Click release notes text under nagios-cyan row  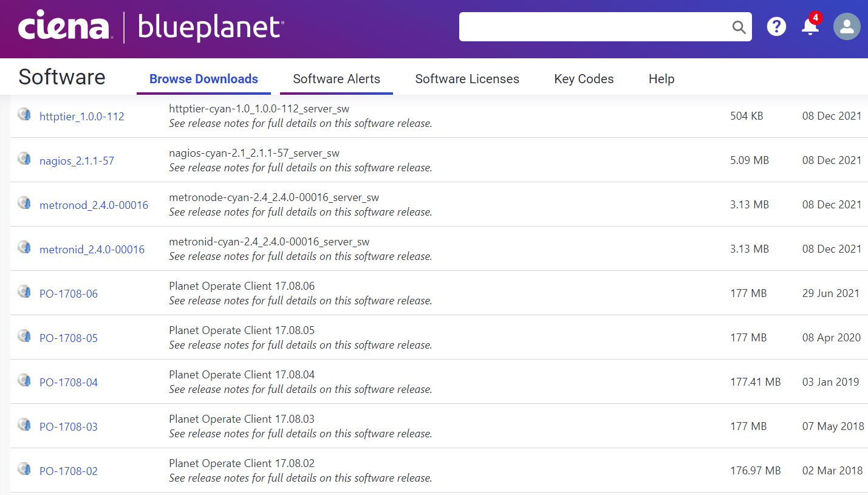pyautogui.click(x=301, y=168)
